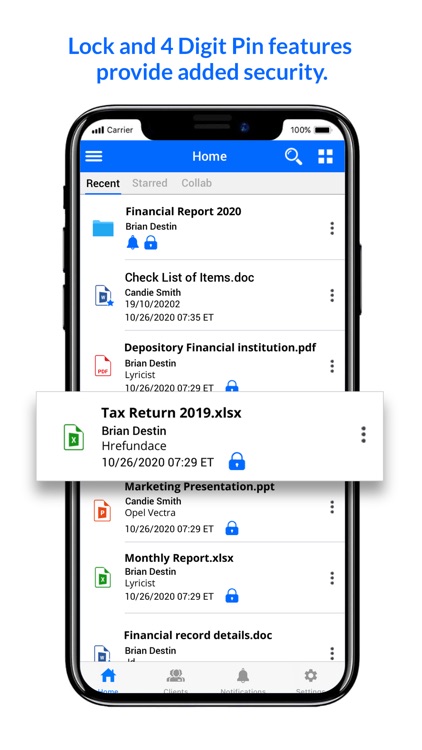Open Settings gear in bottom navigation
This screenshot has width=422, height=750.
[311, 679]
